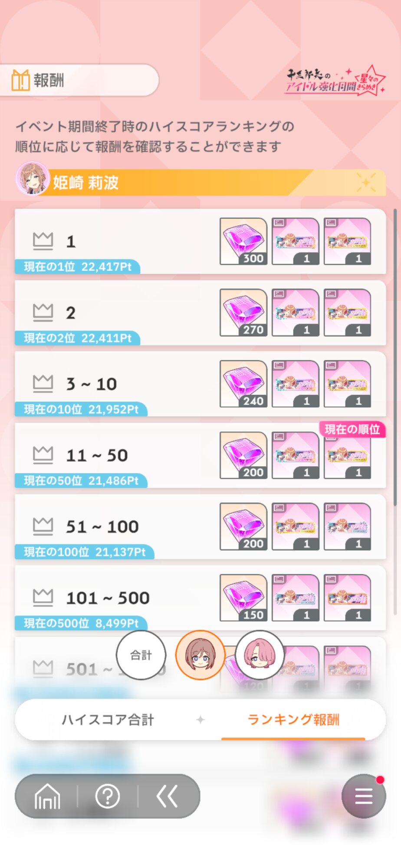Click the 報酬 header label
This screenshot has height=868, width=401.
tap(49, 80)
